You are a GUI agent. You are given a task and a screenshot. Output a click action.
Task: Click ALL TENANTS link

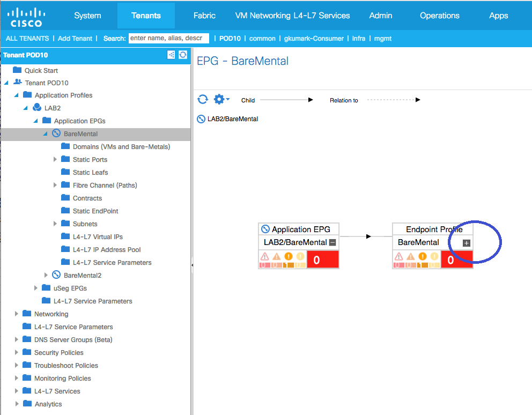pyautogui.click(x=27, y=39)
